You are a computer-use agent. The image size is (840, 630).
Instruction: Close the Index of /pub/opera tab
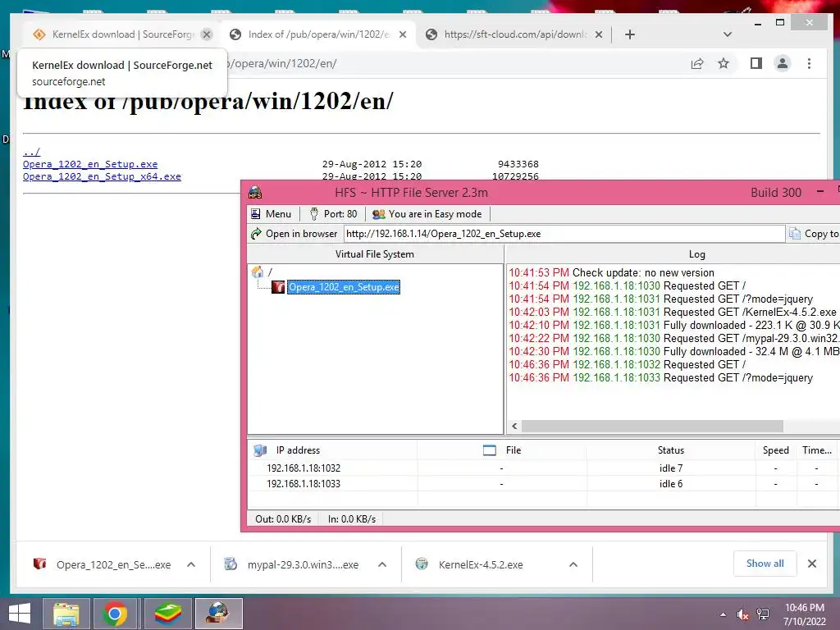click(x=403, y=34)
